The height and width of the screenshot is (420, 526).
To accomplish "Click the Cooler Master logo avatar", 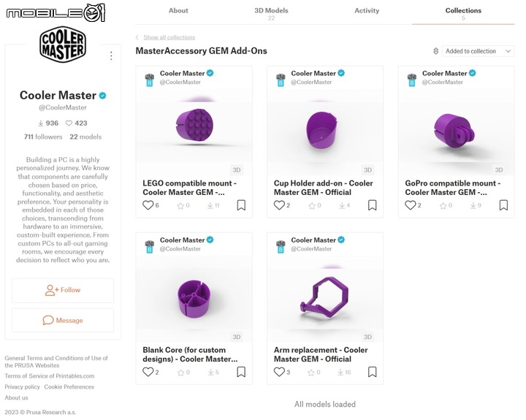I will click(x=63, y=45).
